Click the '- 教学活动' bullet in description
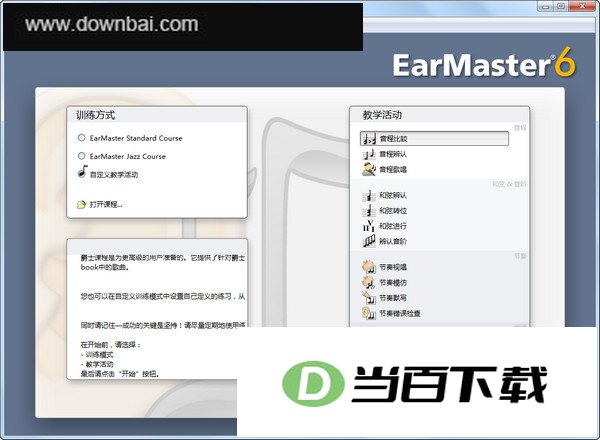The height and width of the screenshot is (440, 600). click(97, 364)
